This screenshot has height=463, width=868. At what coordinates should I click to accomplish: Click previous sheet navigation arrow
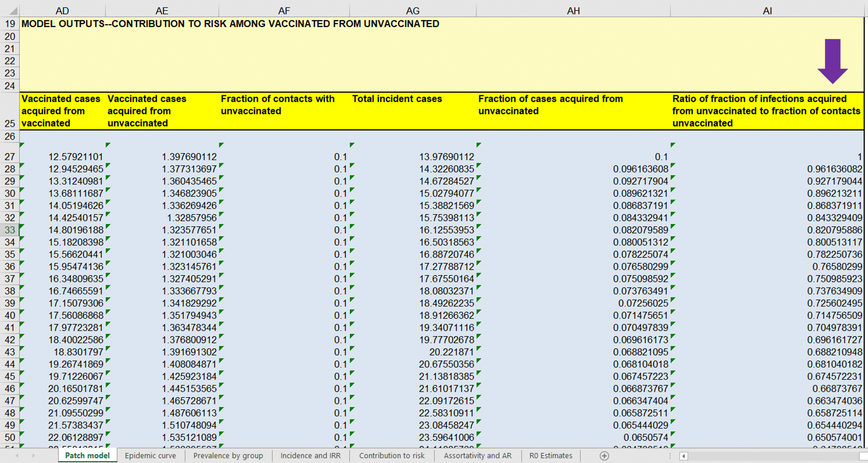pyautogui.click(x=17, y=456)
